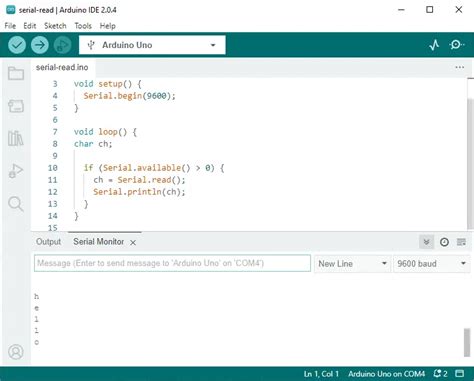This screenshot has height=381, width=474.
Task: Close the Serial Monitor tab
Action: click(133, 243)
